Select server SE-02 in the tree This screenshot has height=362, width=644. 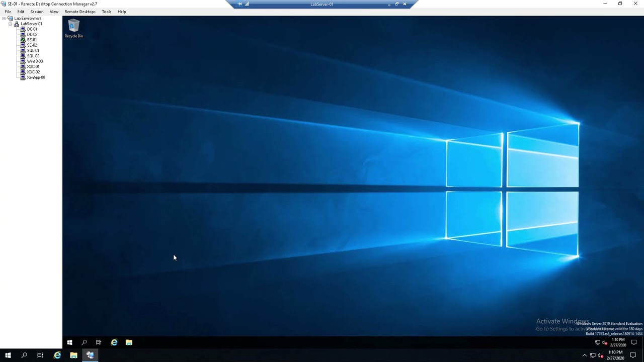pos(32,45)
